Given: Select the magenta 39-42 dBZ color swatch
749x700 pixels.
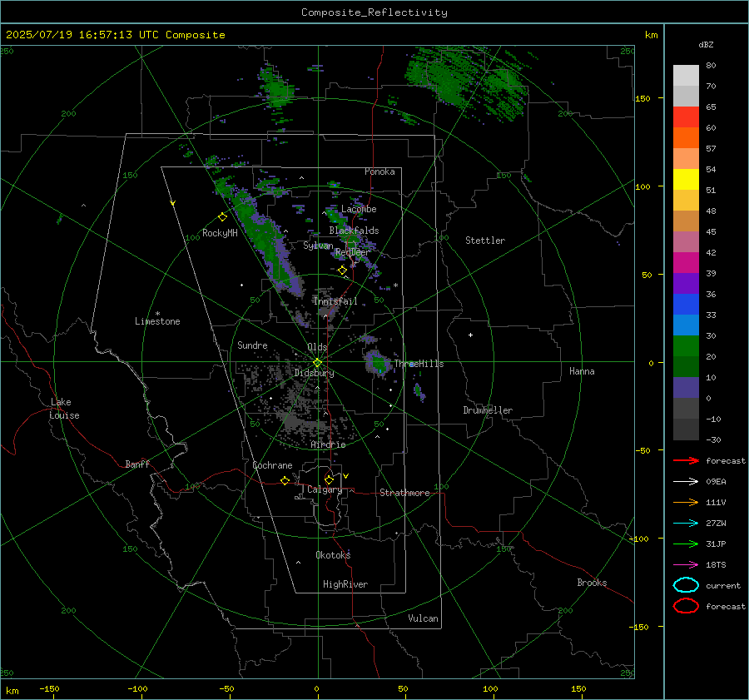Looking at the screenshot, I should click(x=686, y=263).
